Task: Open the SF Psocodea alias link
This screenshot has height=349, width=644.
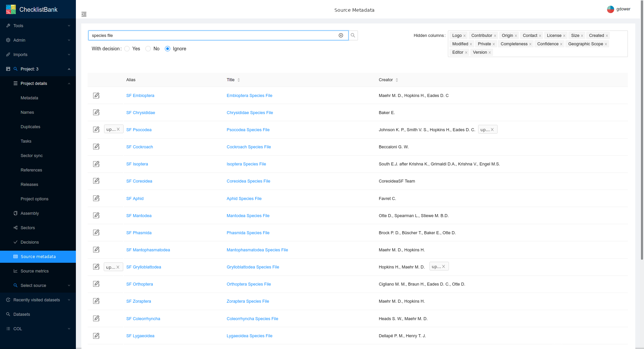Action: [139, 130]
